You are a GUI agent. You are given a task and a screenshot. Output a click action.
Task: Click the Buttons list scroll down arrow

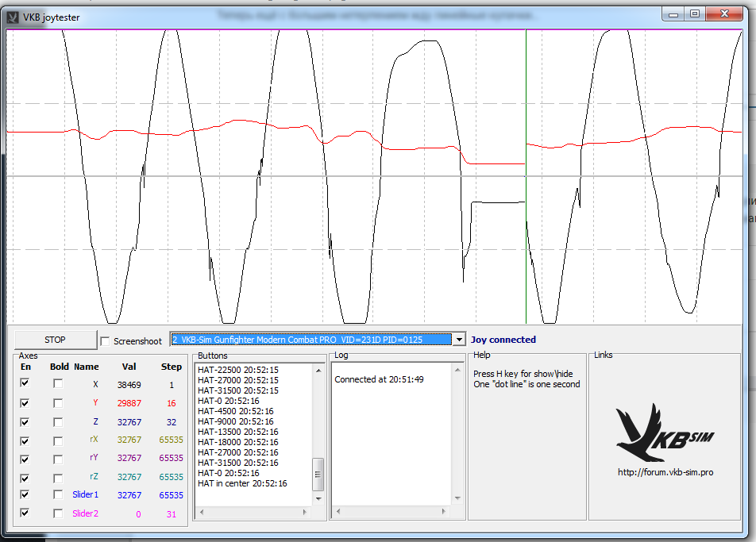318,497
